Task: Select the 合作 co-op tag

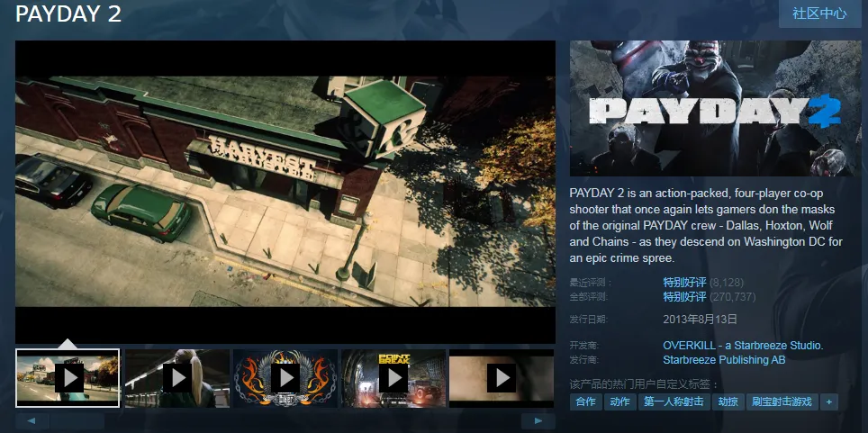Action: click(585, 401)
